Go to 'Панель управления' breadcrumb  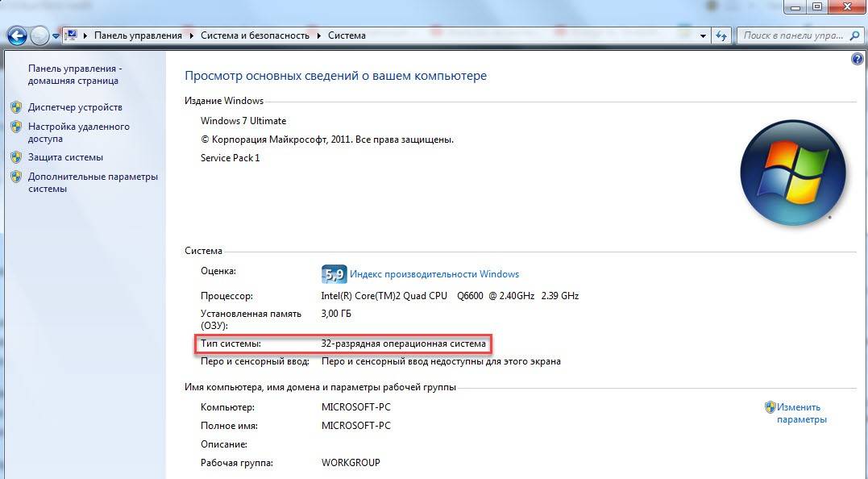point(139,35)
